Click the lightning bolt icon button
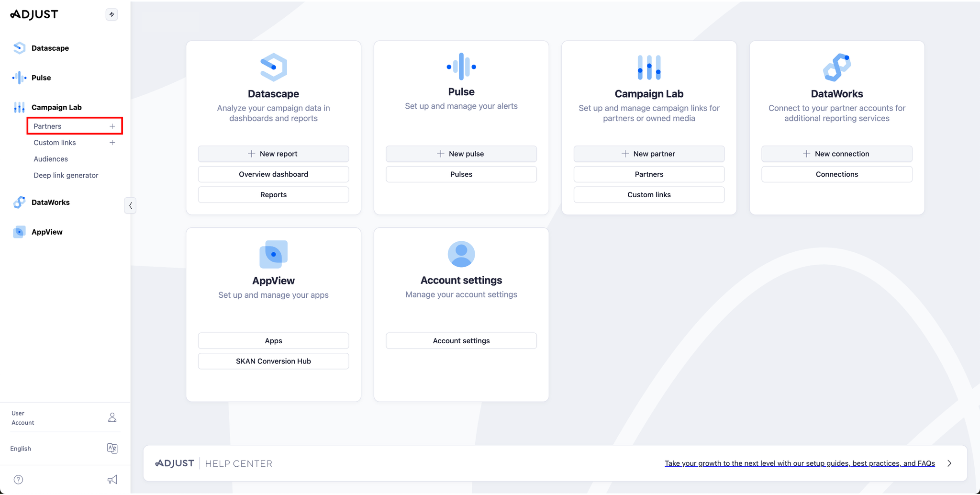This screenshot has height=495, width=980. [111, 14]
